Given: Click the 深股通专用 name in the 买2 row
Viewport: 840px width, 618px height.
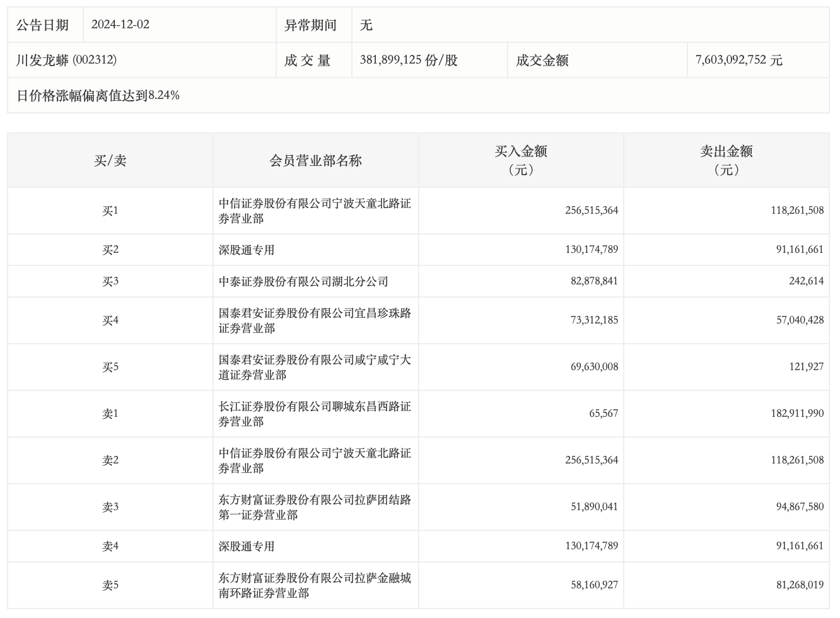Looking at the screenshot, I should 247,250.
